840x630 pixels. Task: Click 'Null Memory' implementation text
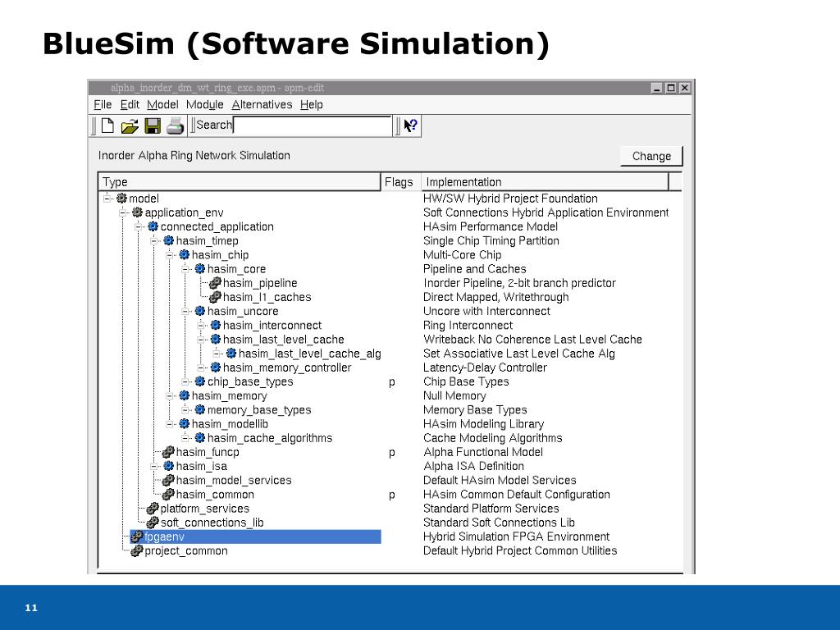click(454, 395)
